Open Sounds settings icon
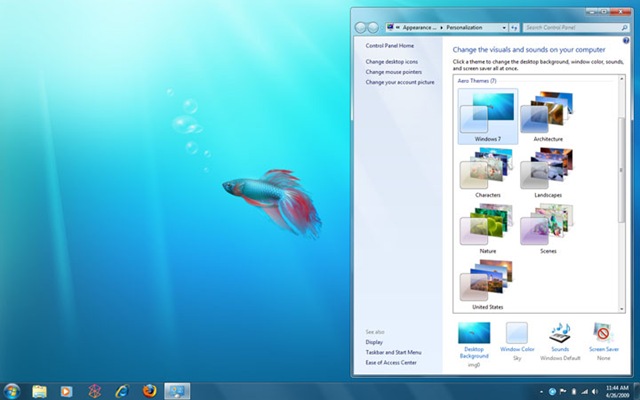The width and height of the screenshot is (640, 400). (560, 333)
